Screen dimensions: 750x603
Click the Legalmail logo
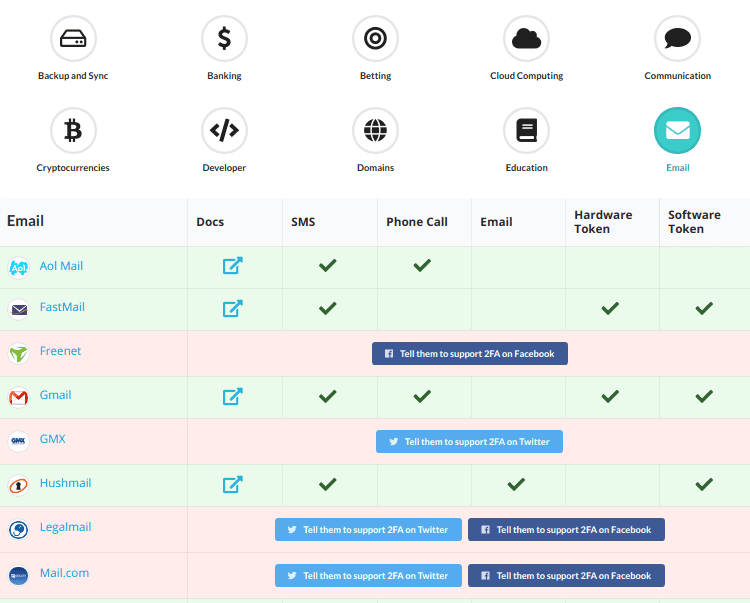click(19, 529)
